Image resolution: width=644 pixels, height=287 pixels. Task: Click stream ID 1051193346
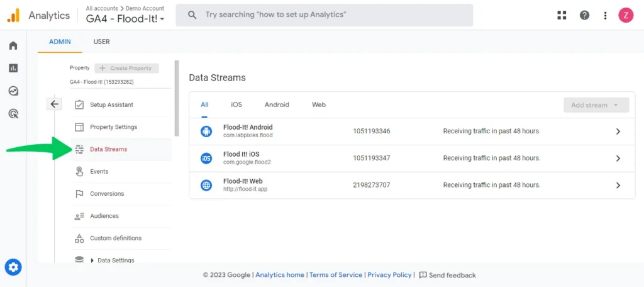pos(371,132)
